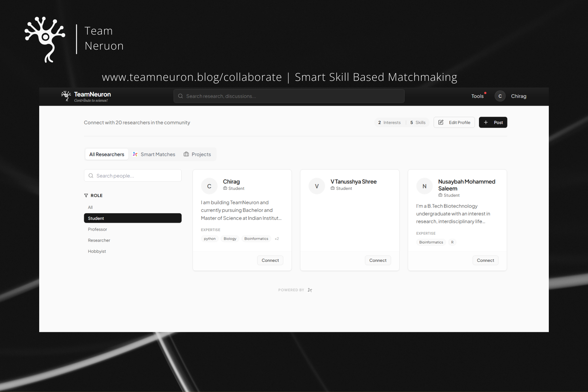Click the avatar V on Tanusshya's card
This screenshot has width=588, height=392.
(317, 186)
